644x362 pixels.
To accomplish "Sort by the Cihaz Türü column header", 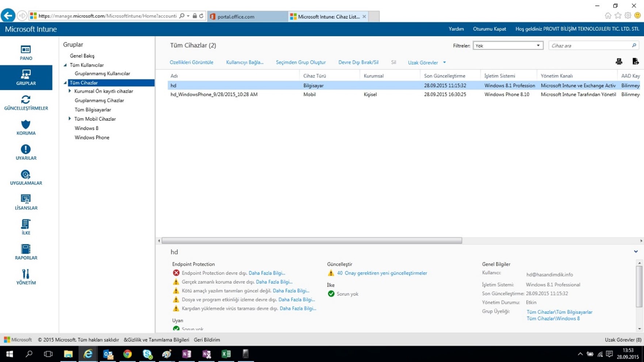I will click(x=315, y=76).
